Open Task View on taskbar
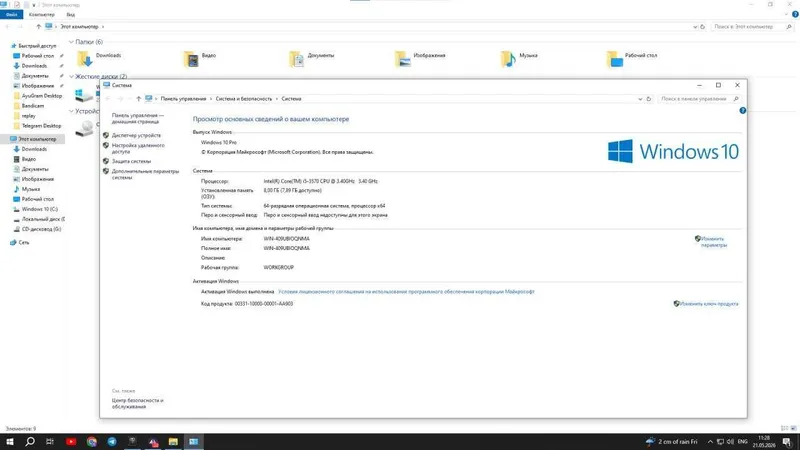Screen dimensions: 800x450 (x=50, y=442)
